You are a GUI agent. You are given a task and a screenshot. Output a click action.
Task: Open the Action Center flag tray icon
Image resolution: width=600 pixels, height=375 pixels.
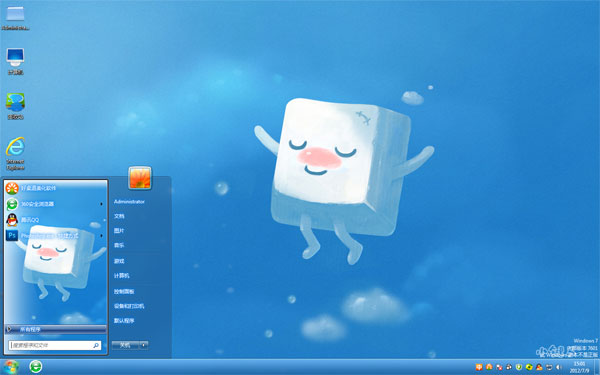(499, 367)
